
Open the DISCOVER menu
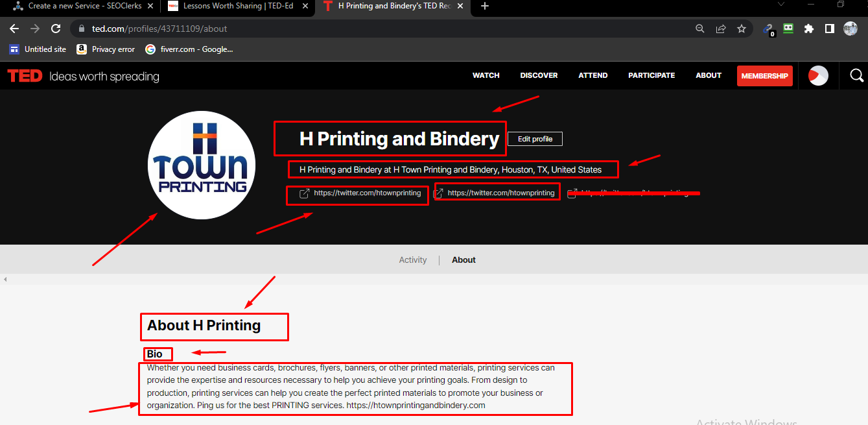[x=539, y=76]
